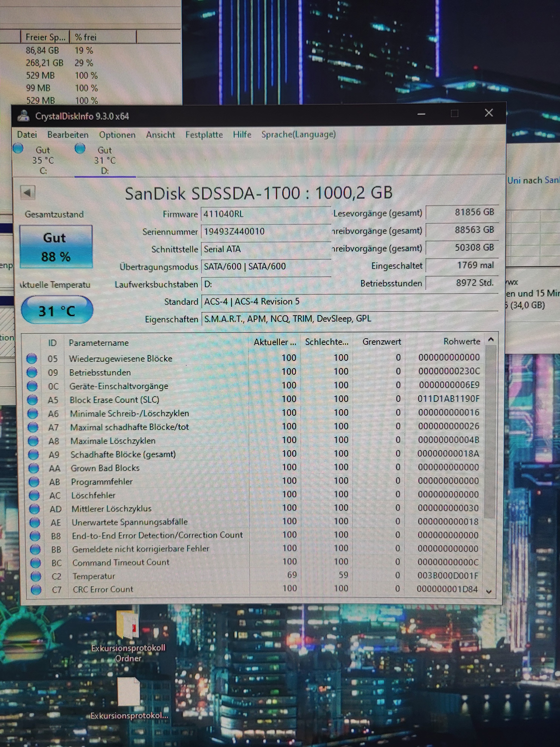
Task: Click status circle for Wiederzugewiesene Blöcke row
Action: click(x=32, y=358)
